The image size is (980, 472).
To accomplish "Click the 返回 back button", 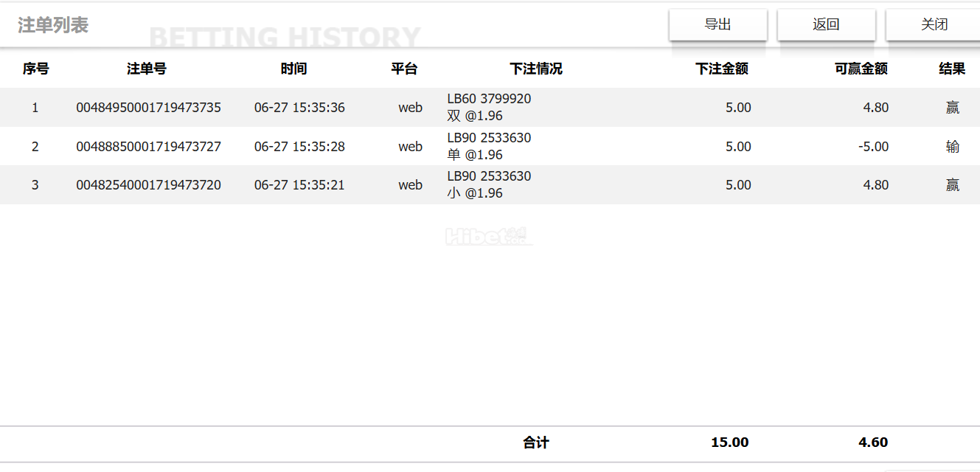I will [826, 24].
